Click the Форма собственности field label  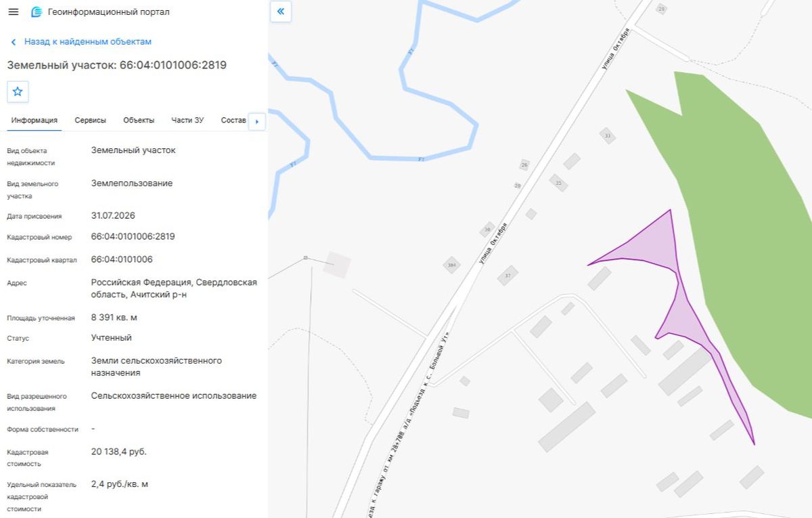click(43, 430)
